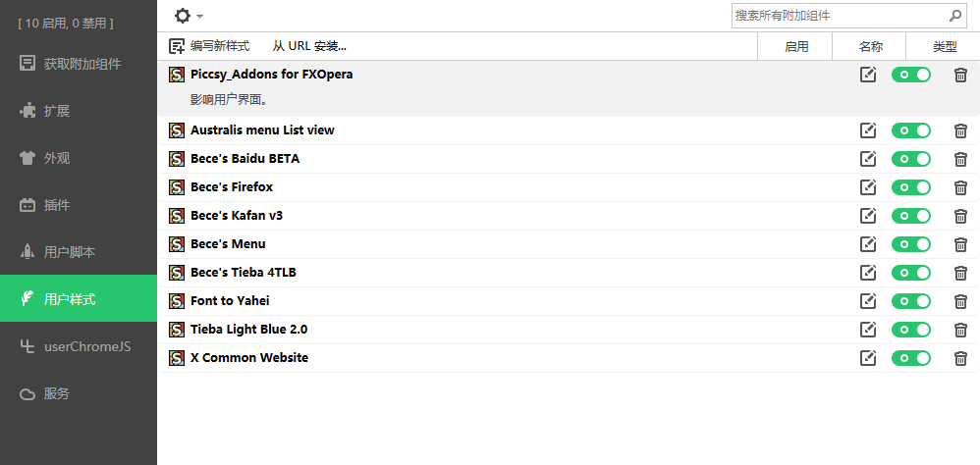Toggle X Common Website switch
This screenshot has width=980, height=465.
(x=911, y=358)
